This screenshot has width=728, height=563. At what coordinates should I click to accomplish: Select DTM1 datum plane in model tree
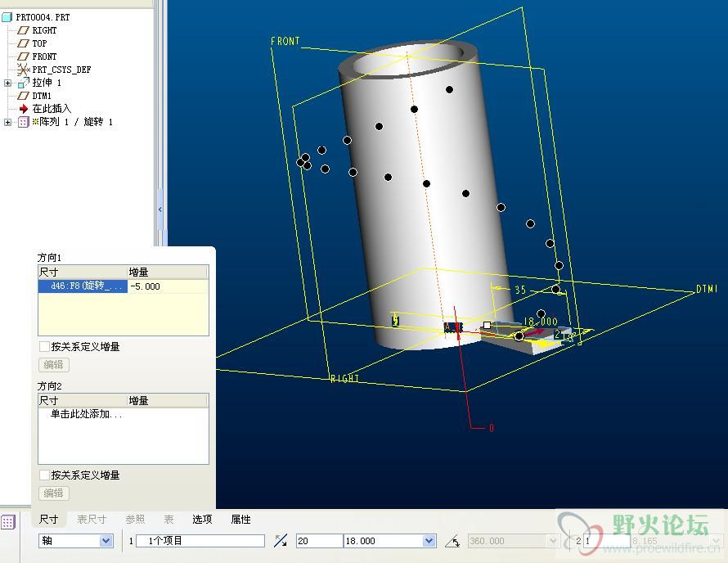tap(42, 96)
